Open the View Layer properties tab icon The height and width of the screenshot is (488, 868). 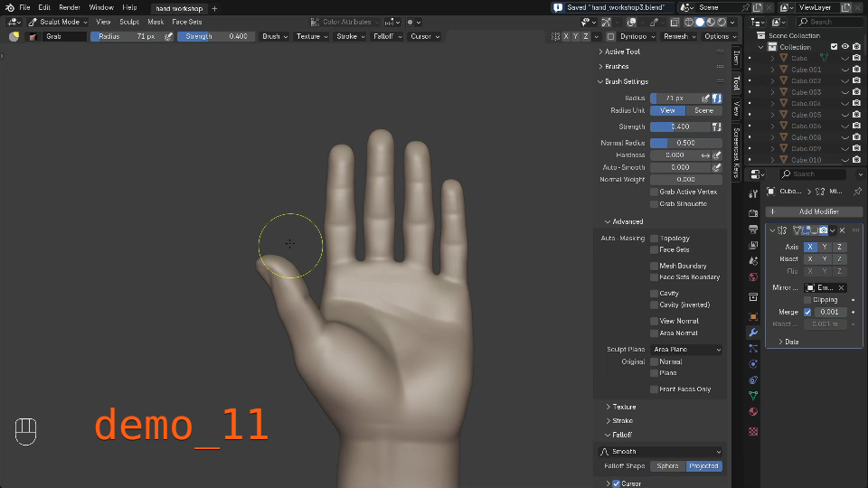click(753, 245)
